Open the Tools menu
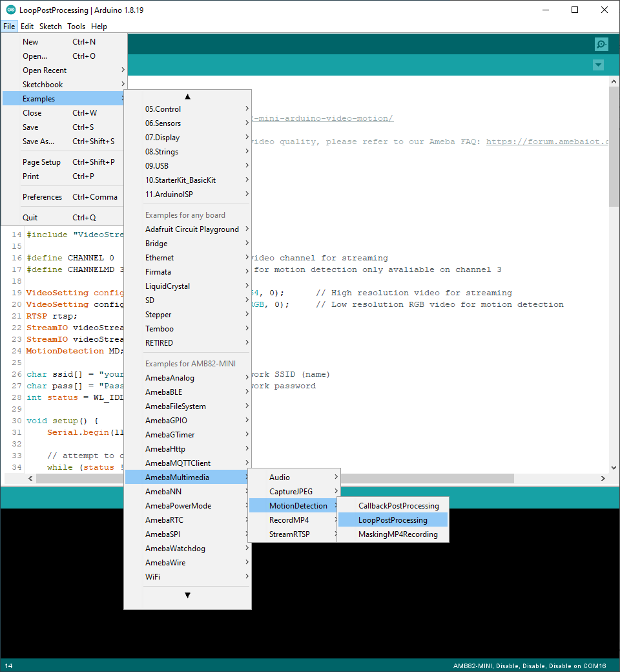Viewport: 620px width, 672px height. click(76, 26)
